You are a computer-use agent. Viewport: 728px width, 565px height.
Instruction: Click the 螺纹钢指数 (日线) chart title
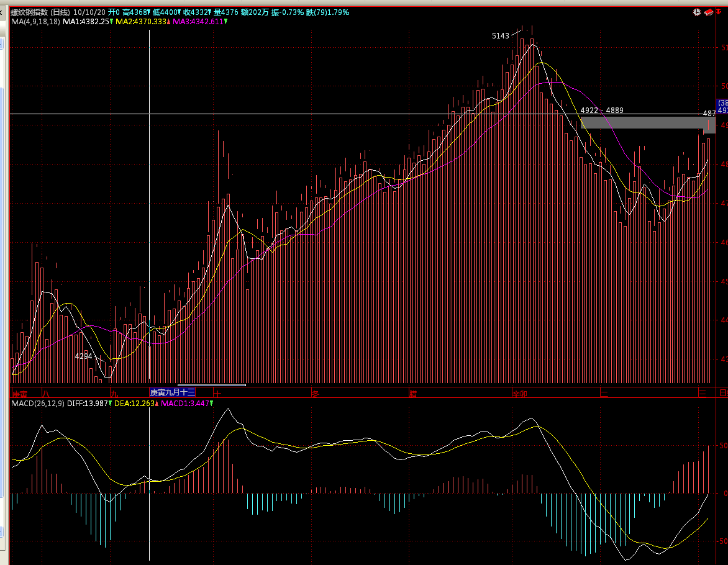pos(40,12)
